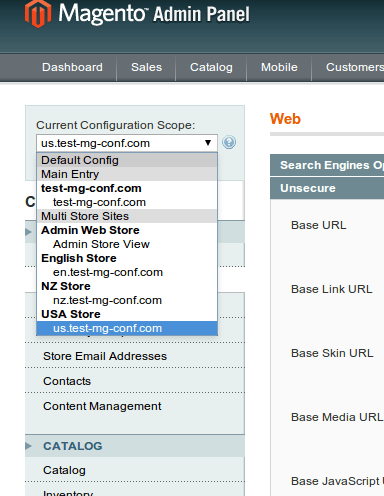Viewport: 384px width, 496px height.
Task: Click the Base Link URL label
Action: (332, 289)
